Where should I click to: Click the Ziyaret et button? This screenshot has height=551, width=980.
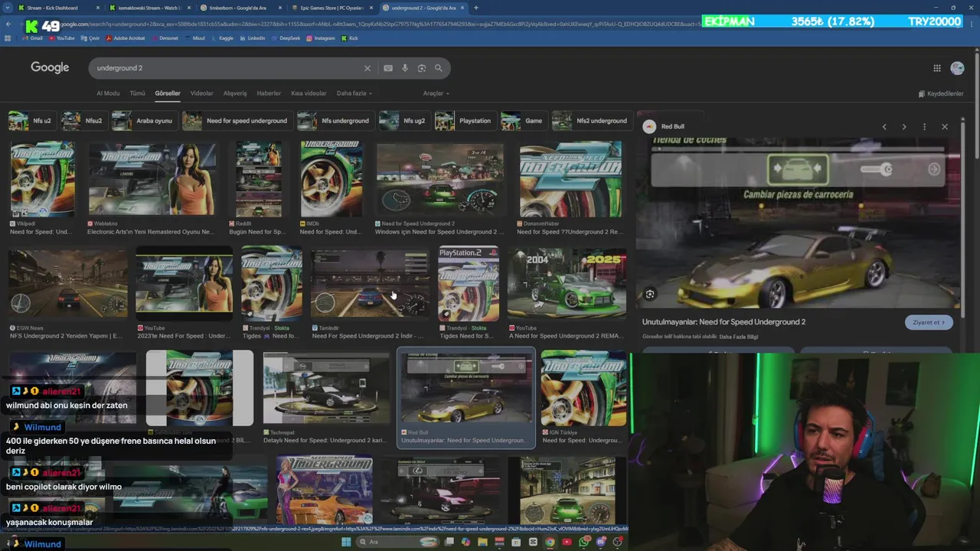[929, 322]
